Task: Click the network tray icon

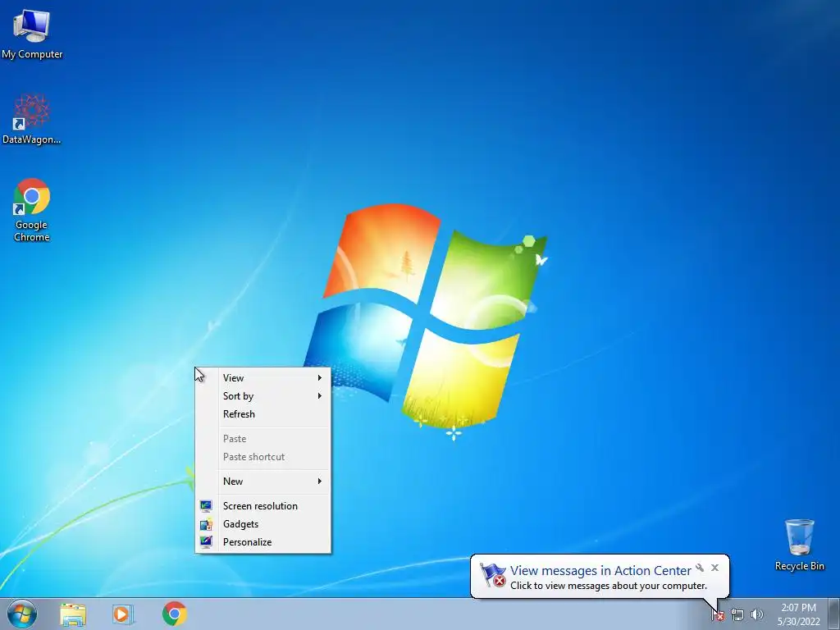Action: [x=737, y=614]
